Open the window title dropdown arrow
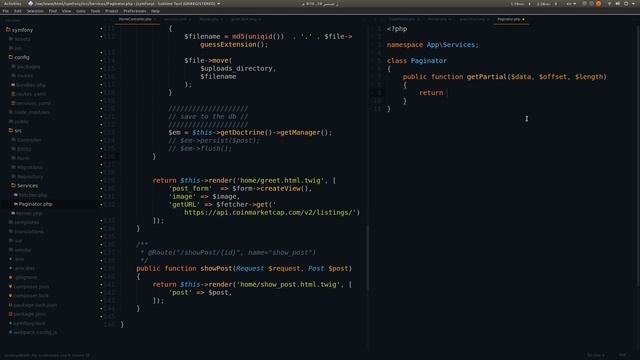Image resolution: width=640 pixels, height=360 pixels. coord(219,3)
